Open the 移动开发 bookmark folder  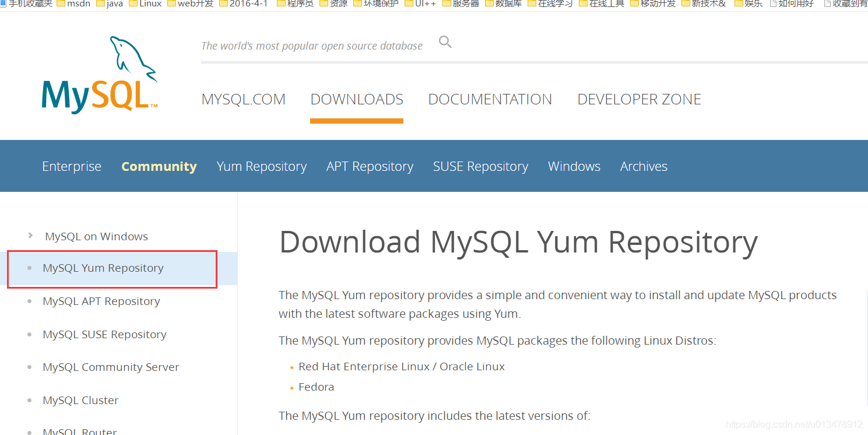point(653,3)
